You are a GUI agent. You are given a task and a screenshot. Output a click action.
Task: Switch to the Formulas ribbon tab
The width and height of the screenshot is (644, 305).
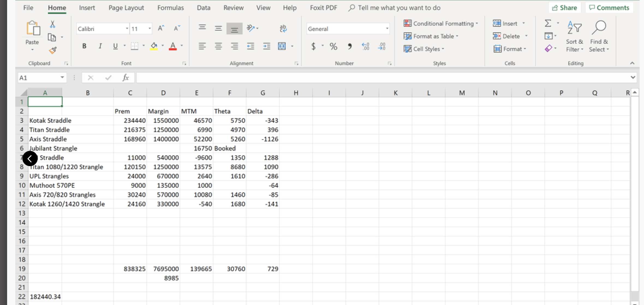click(x=170, y=8)
